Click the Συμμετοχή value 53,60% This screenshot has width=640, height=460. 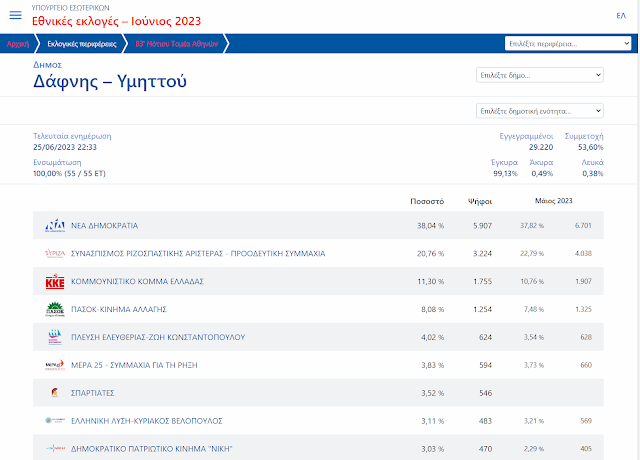coord(590,147)
